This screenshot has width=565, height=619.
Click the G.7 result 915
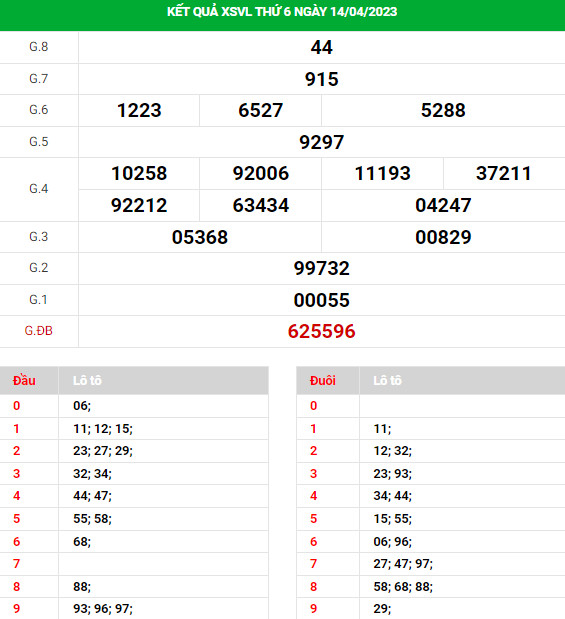[321, 79]
